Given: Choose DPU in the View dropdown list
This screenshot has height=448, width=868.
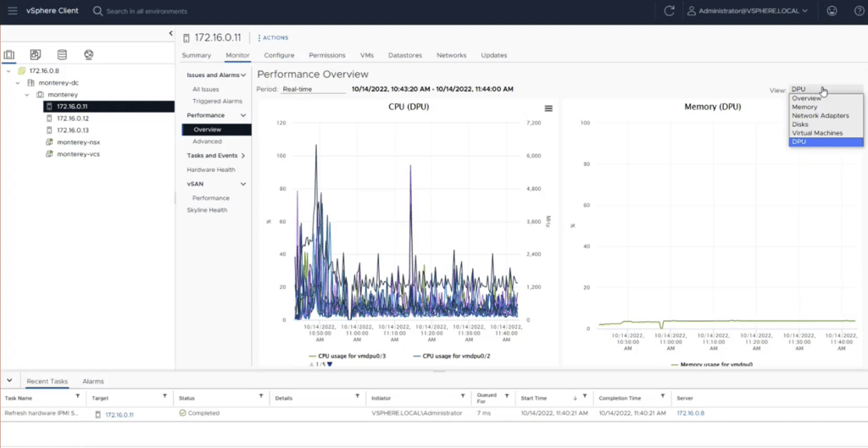Looking at the screenshot, I should [x=826, y=142].
